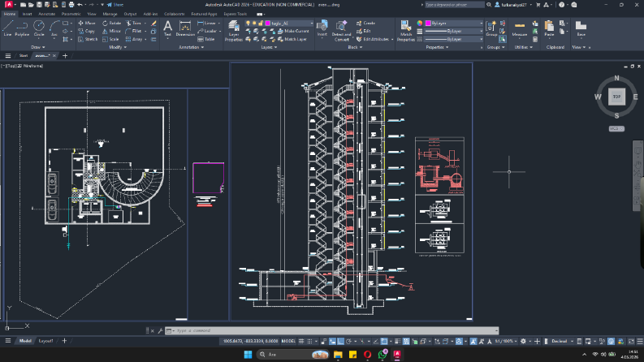Open the Start file tab
This screenshot has height=362, width=644.
(x=24, y=55)
